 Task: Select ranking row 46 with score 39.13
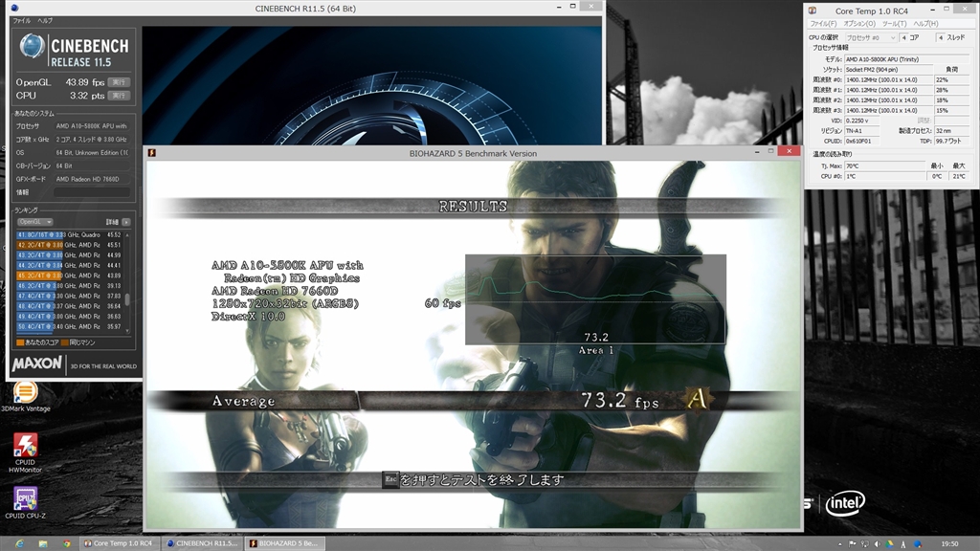(69, 285)
